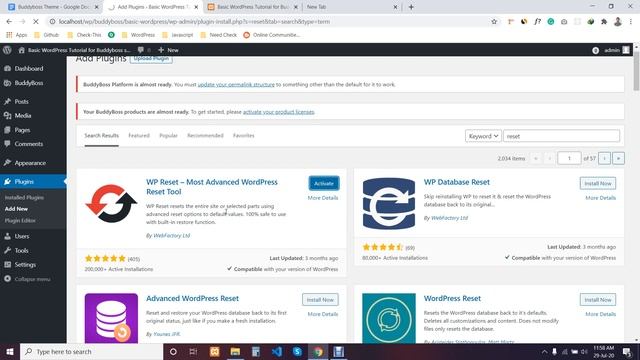This screenshot has width=640, height=360.
Task: Open More Details for WP Reset
Action: coord(323,198)
